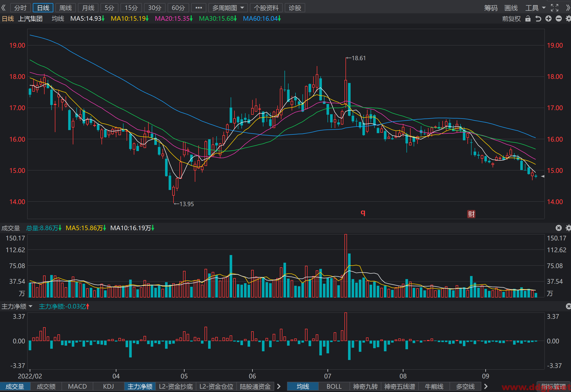Screen dimensions: 571x392
Task: Select KDJ indicator tab
Action: 108,386
